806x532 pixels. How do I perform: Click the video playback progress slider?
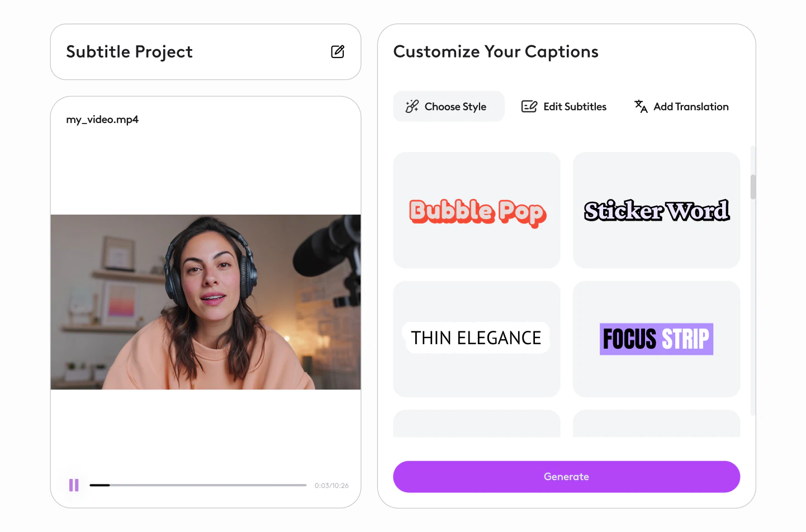tap(198, 484)
